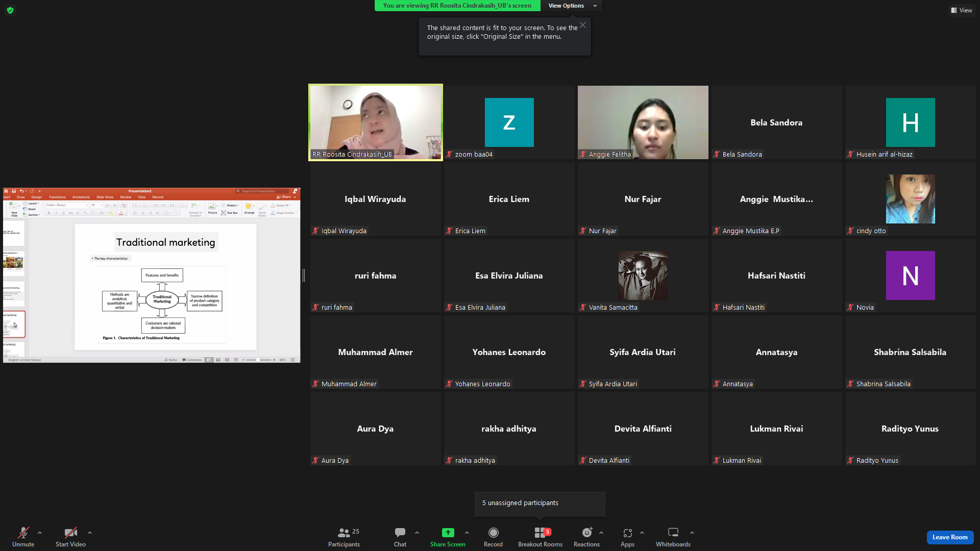Open the Review tab in PowerPoint
This screenshot has width=980, height=551.
[126, 197]
